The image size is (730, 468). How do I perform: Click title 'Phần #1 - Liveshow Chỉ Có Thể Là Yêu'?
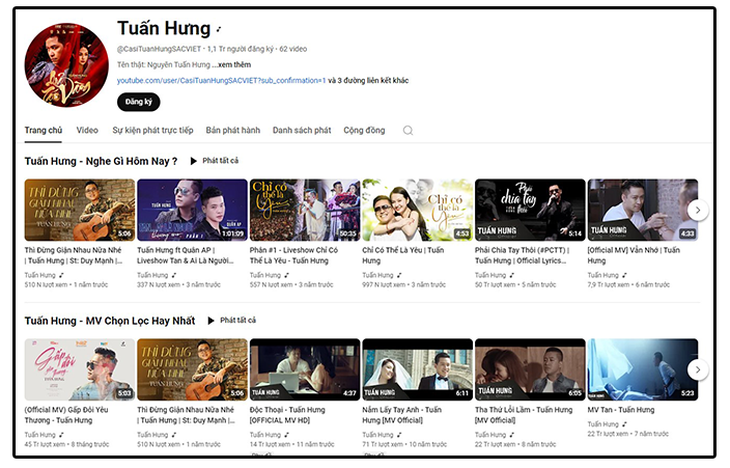point(294,256)
